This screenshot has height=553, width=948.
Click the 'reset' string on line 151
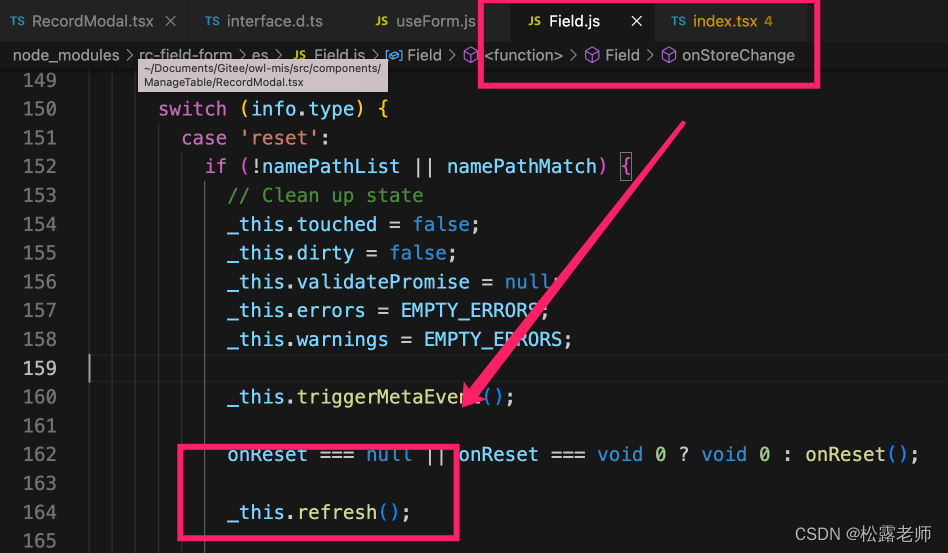coord(279,138)
